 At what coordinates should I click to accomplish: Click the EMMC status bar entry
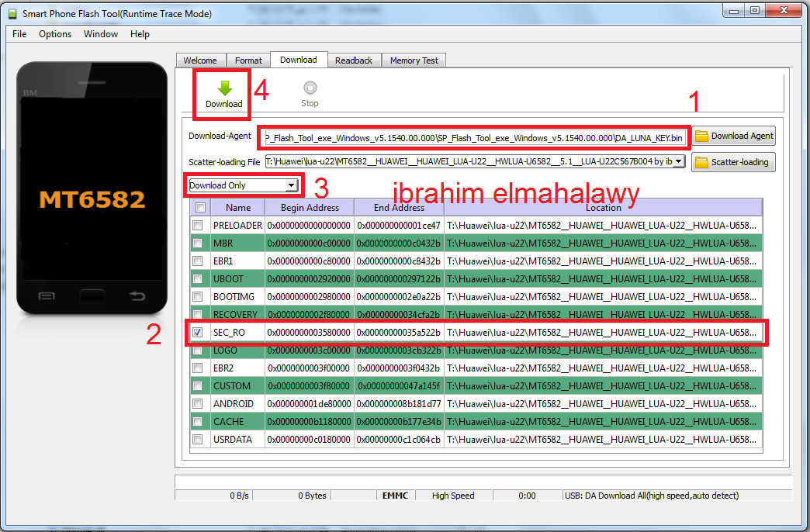pyautogui.click(x=395, y=496)
